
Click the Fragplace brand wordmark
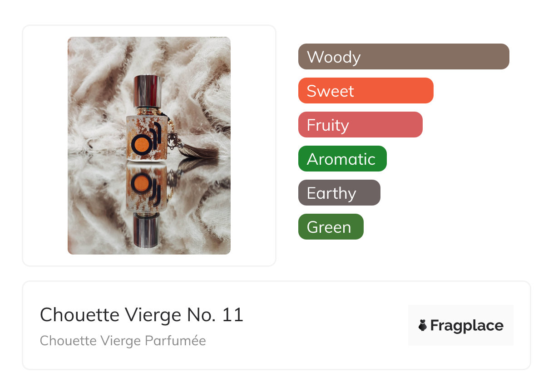(467, 326)
